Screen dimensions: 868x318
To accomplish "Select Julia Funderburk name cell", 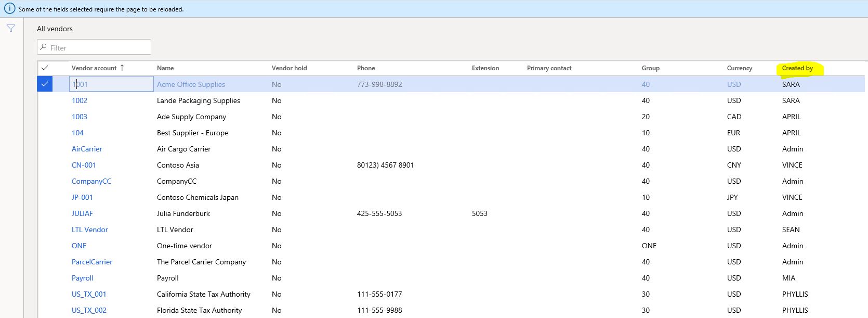I will pyautogui.click(x=183, y=213).
